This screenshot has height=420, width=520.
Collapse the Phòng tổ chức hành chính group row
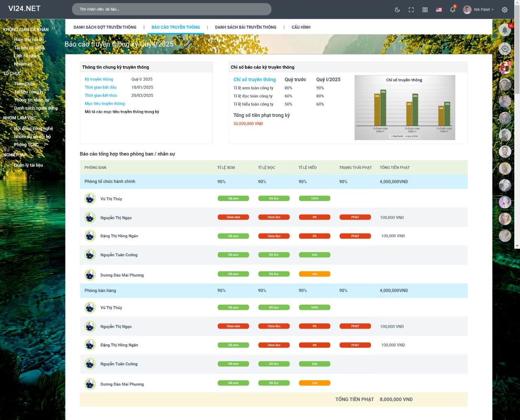[x=273, y=182]
